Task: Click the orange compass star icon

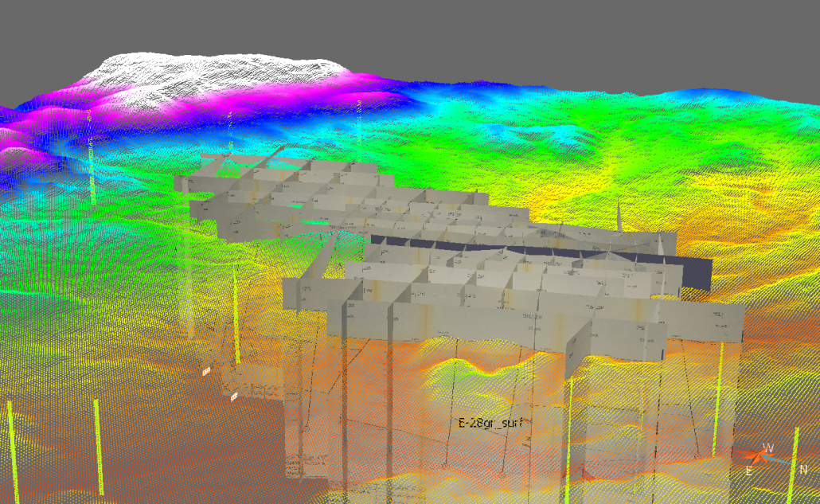Action: point(756,457)
